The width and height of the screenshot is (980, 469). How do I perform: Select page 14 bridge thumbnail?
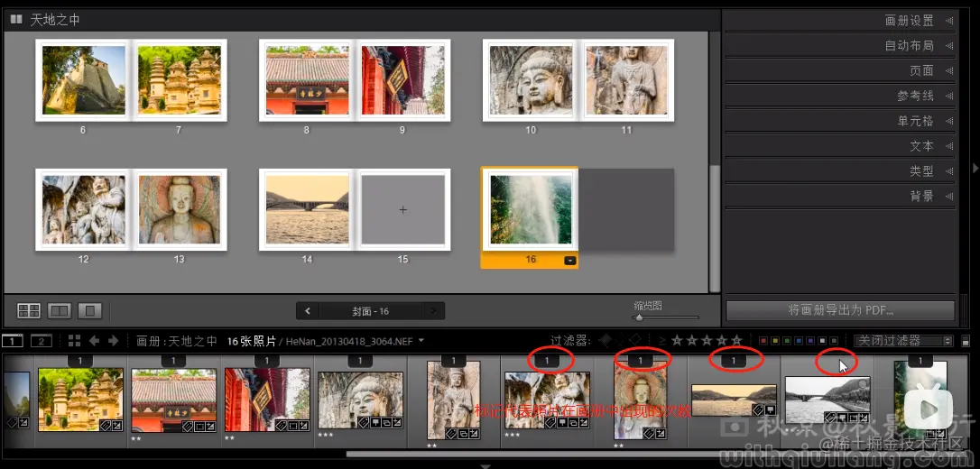pos(308,210)
